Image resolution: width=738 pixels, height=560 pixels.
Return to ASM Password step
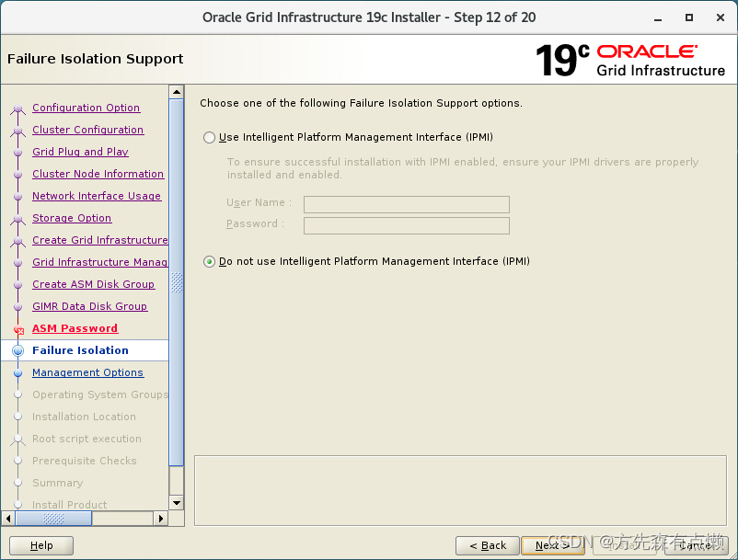[75, 328]
